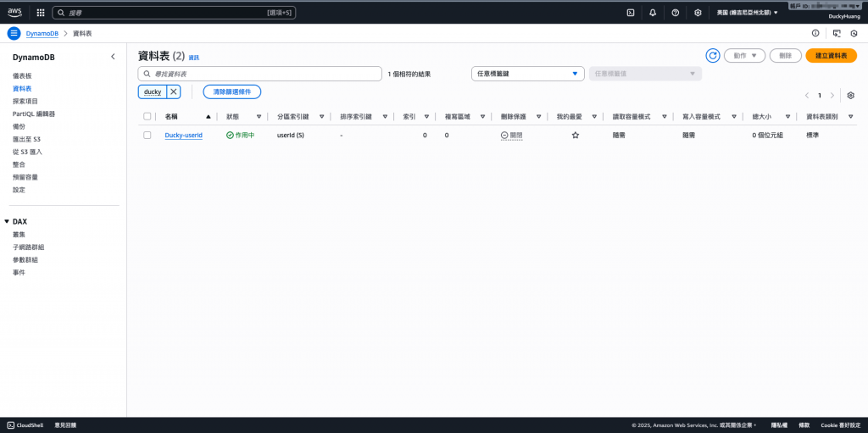Open 從 S3 匯入 in the sidebar
The height and width of the screenshot is (433, 868).
pos(28,152)
